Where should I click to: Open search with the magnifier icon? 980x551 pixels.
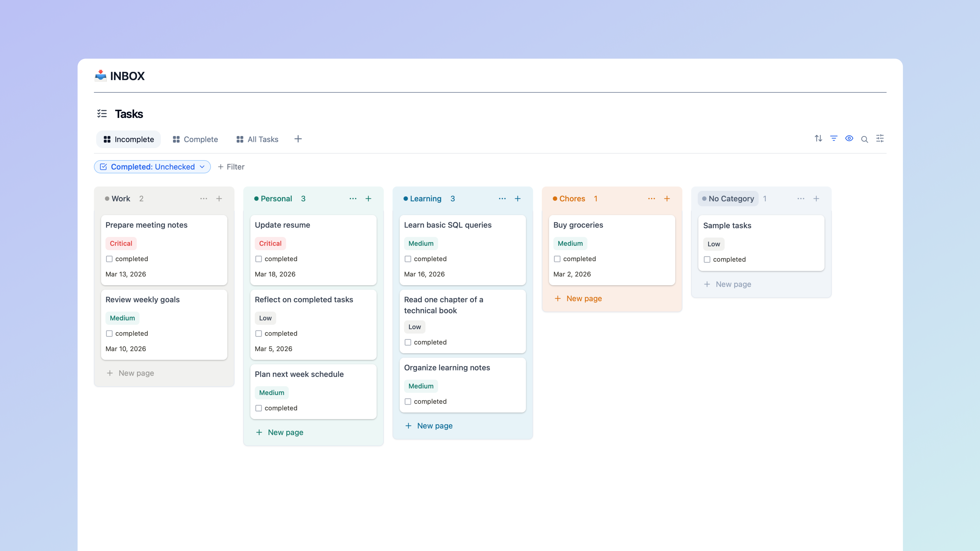864,139
